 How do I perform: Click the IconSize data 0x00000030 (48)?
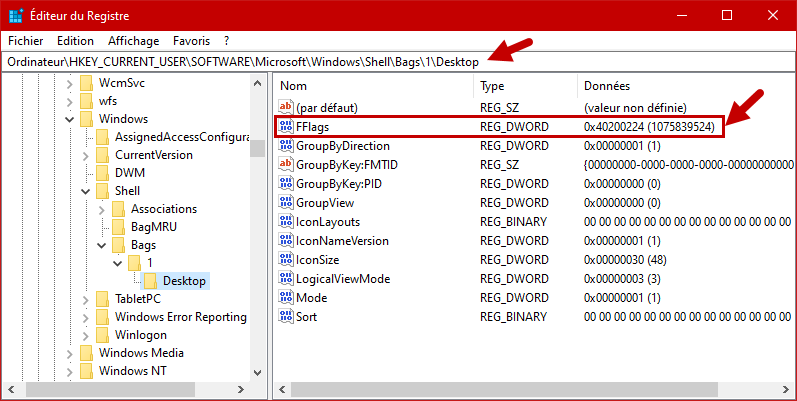tap(625, 260)
